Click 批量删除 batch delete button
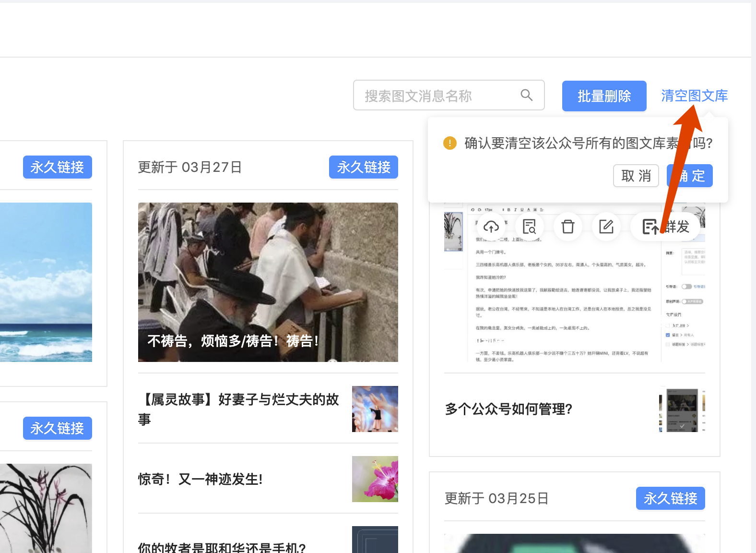756x553 pixels. coord(604,96)
